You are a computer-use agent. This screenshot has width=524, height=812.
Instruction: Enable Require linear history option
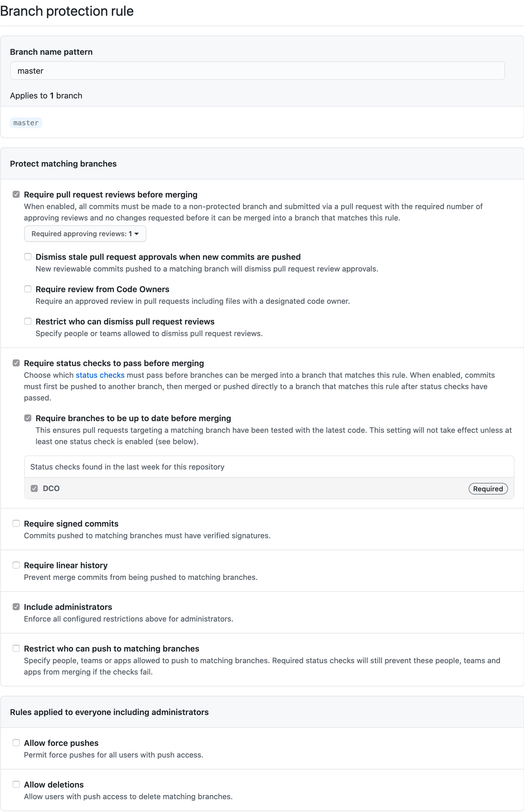click(x=16, y=565)
